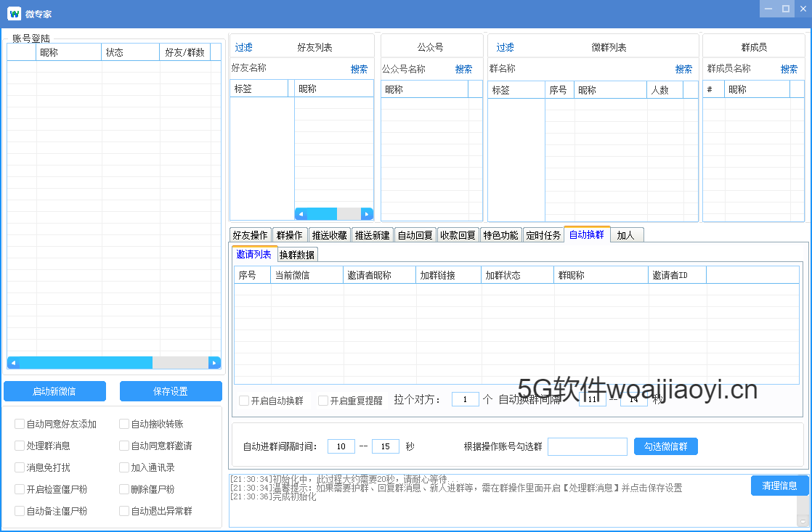
Task: Turn on 开启自动换群 checkbox
Action: (x=244, y=401)
